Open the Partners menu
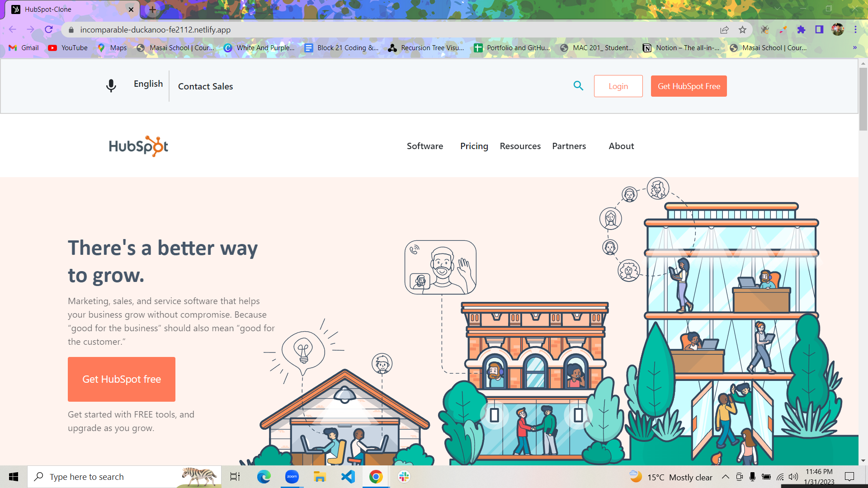Viewport: 868px width, 488px height. 569,146
